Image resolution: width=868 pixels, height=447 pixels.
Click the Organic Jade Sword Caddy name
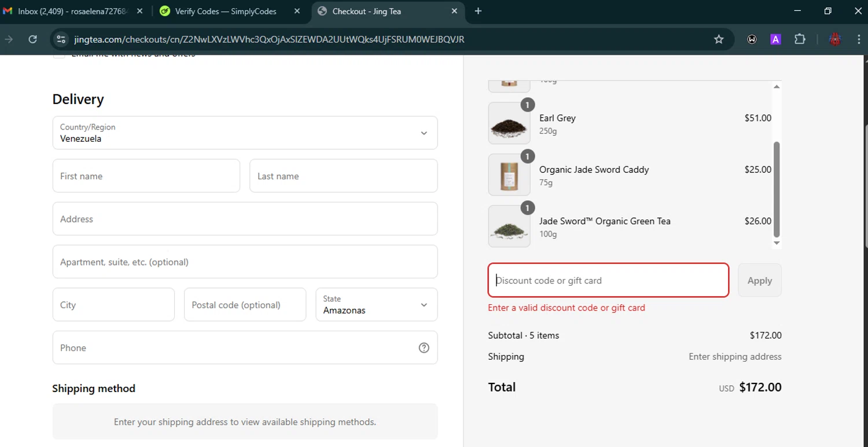594,169
